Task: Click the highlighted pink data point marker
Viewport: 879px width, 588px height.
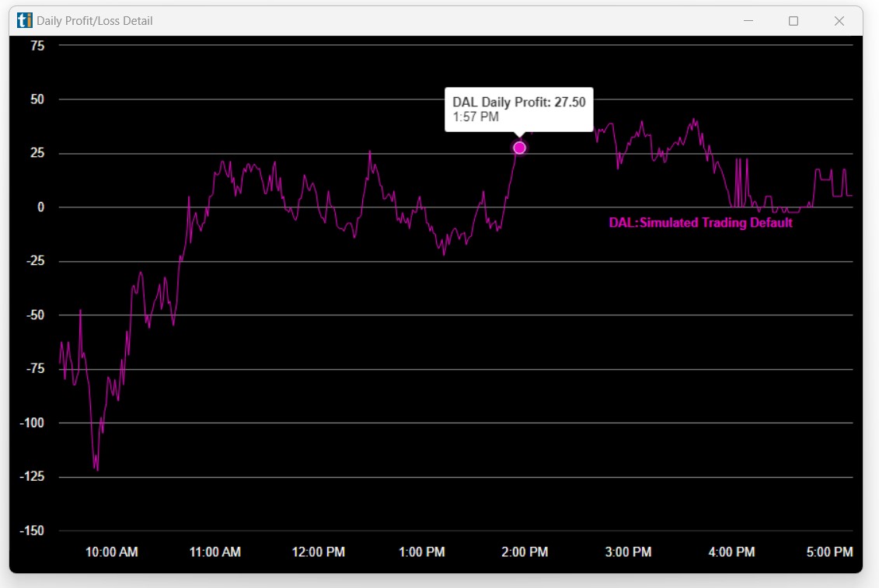Action: coord(519,148)
